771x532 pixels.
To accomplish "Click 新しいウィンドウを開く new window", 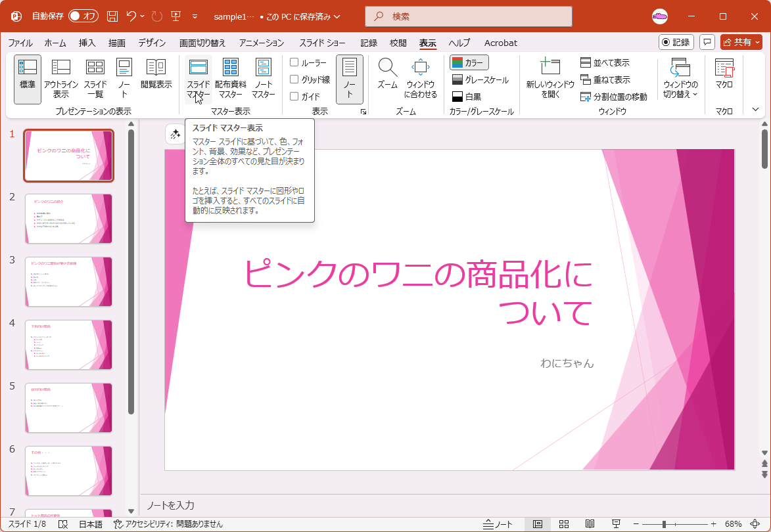I will coord(550,79).
